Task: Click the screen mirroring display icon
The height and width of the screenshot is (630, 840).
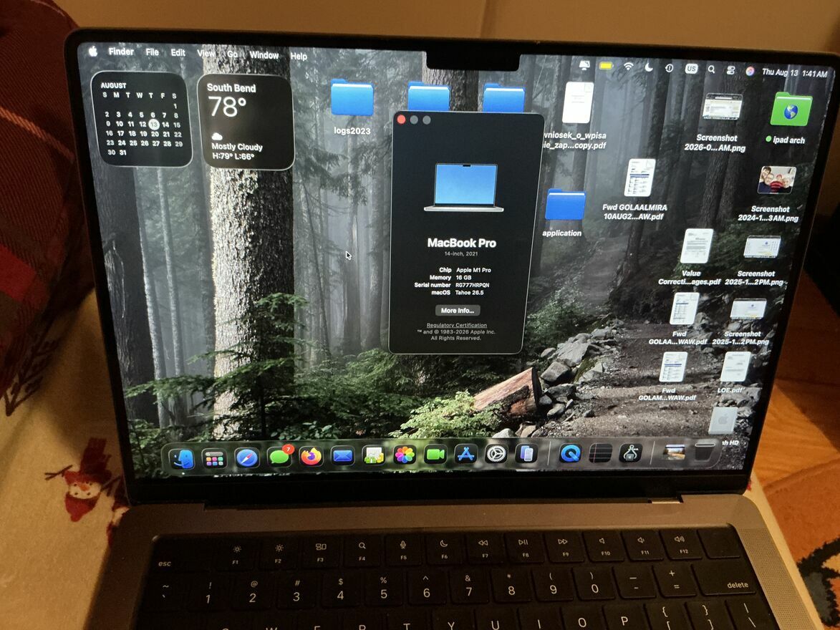Action: pyautogui.click(x=584, y=65)
